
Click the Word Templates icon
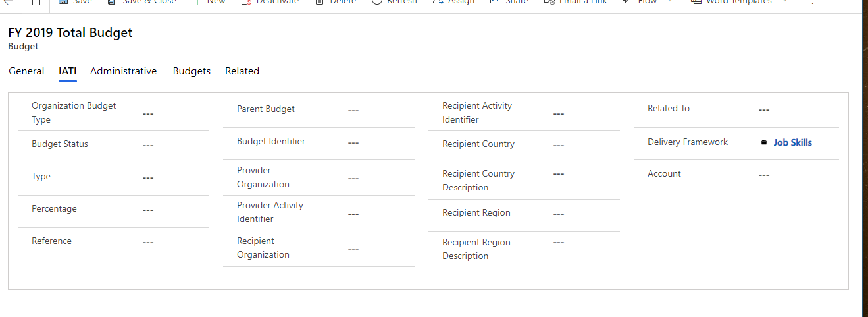click(696, 2)
